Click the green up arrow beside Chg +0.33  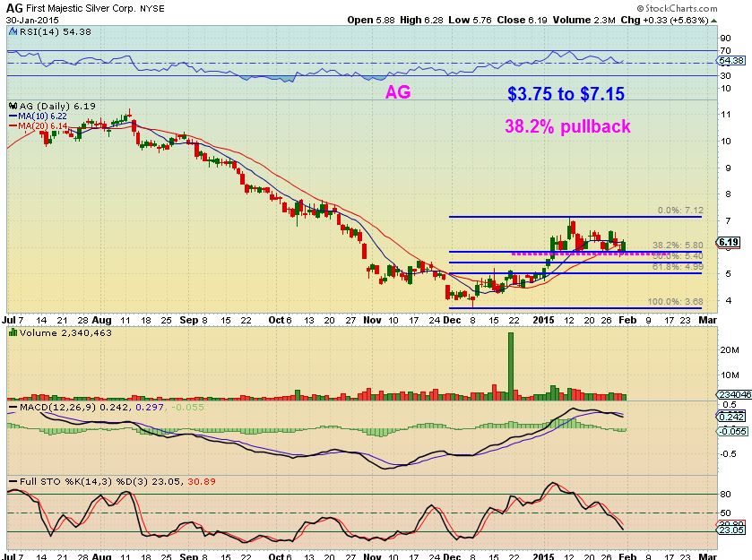pyautogui.click(x=713, y=21)
